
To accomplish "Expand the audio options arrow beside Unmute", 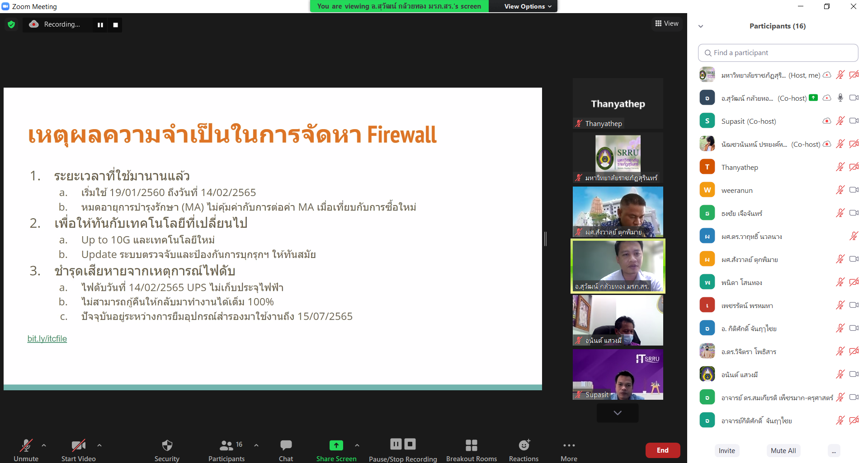I will pyautogui.click(x=44, y=445).
